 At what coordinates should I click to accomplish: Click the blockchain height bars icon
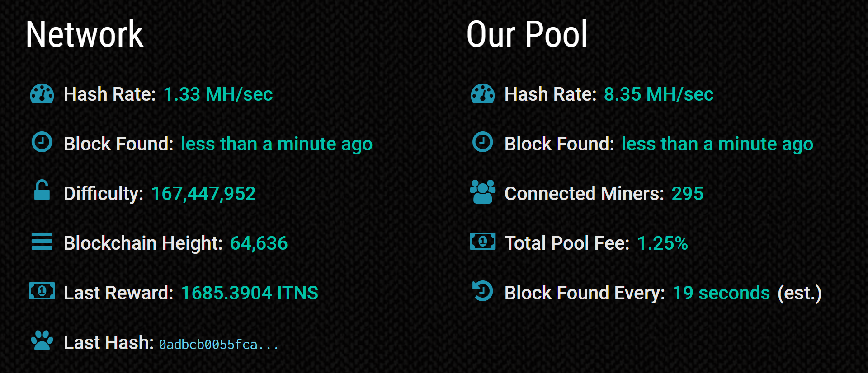coord(42,241)
